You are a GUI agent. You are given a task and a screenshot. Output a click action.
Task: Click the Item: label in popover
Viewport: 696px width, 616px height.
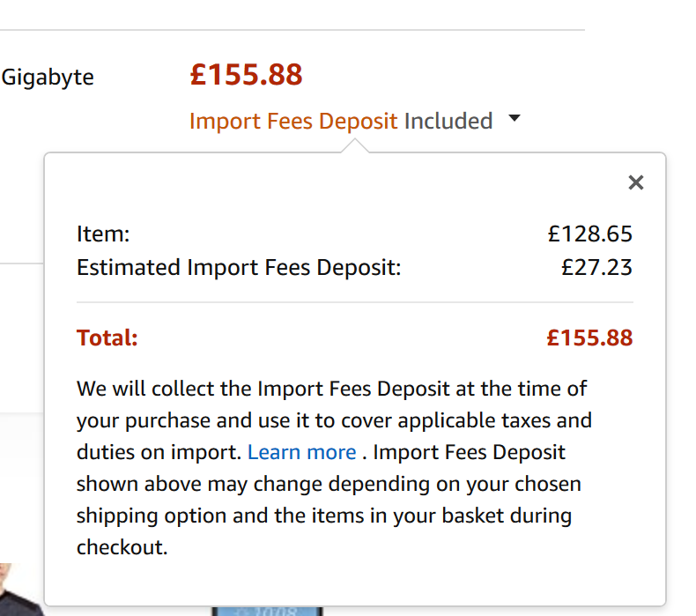103,234
